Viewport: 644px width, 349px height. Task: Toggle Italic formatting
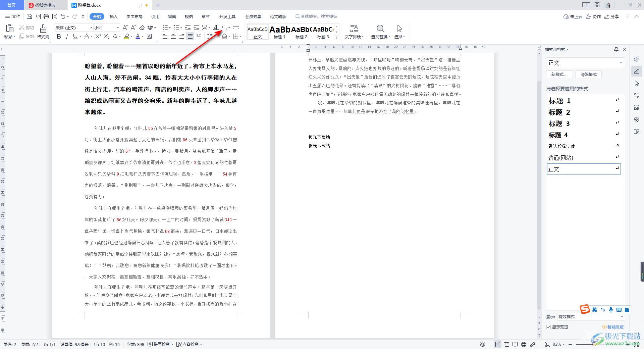click(x=67, y=36)
